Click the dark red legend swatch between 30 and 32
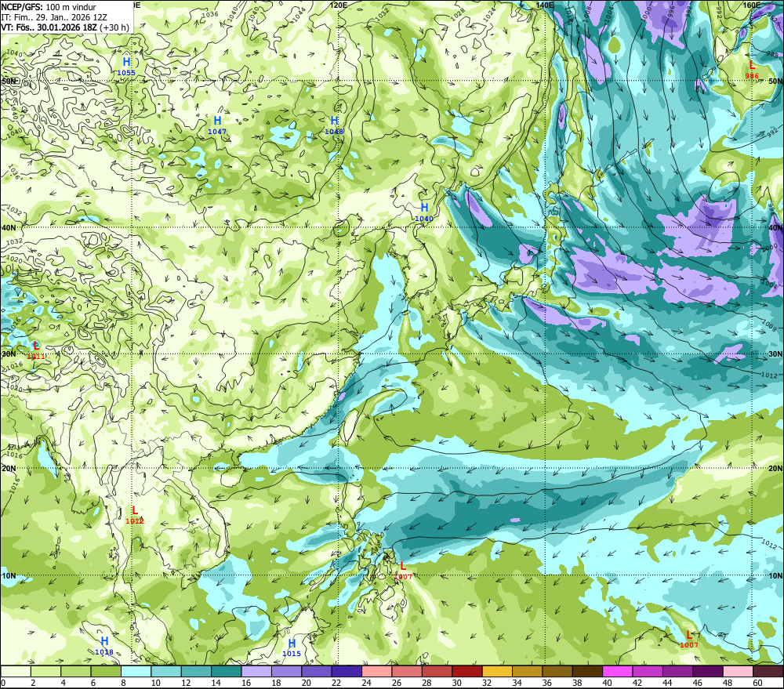The width and height of the screenshot is (784, 689). [467, 671]
